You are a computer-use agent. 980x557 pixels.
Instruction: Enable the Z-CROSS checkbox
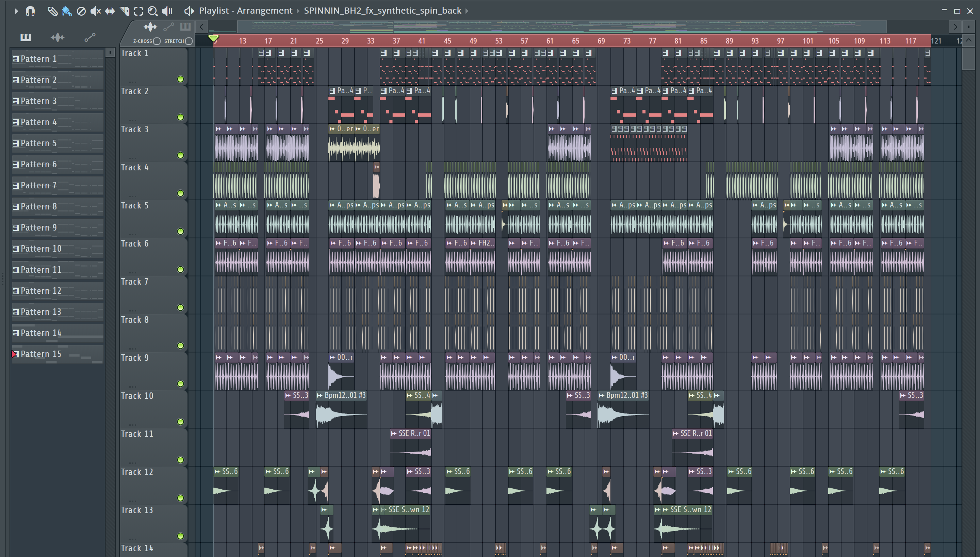[157, 41]
